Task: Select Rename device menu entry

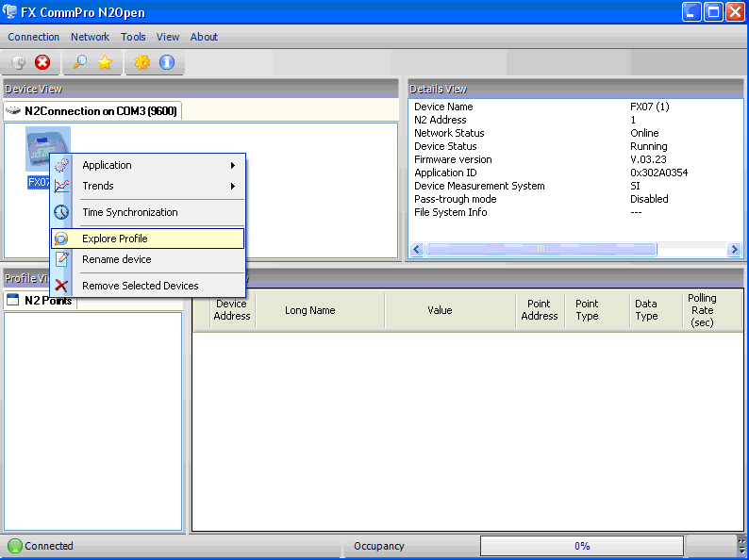Action: (x=148, y=259)
